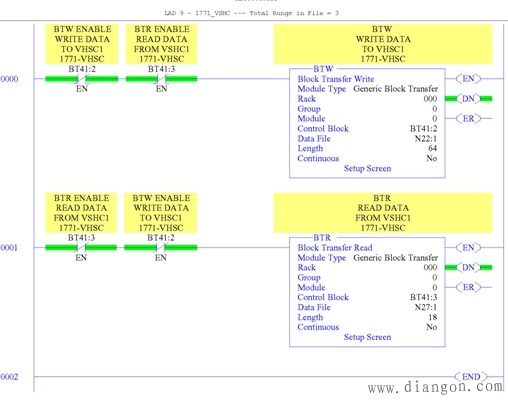Open Setup Screen in the BTW block
Viewport: 508px width, 401px height.
(367, 168)
